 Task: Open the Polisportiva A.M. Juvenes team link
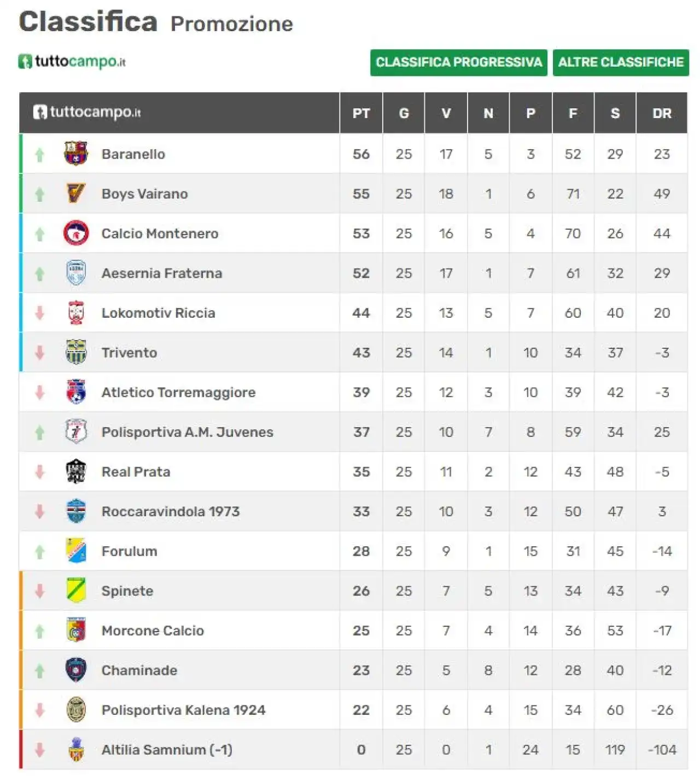click(188, 432)
